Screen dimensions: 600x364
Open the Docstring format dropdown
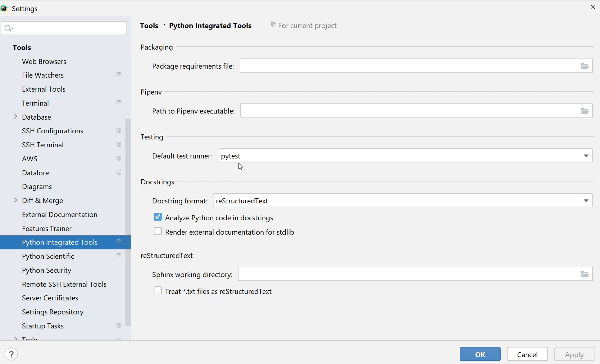coord(586,201)
